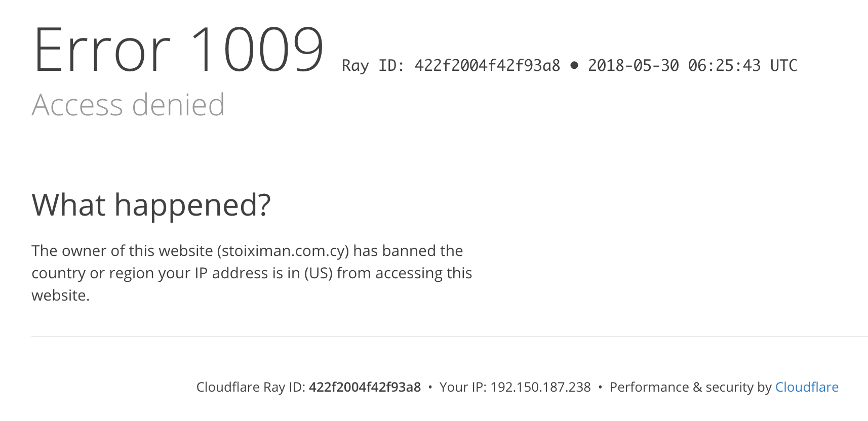Click the Your IP label in footer

(463, 387)
